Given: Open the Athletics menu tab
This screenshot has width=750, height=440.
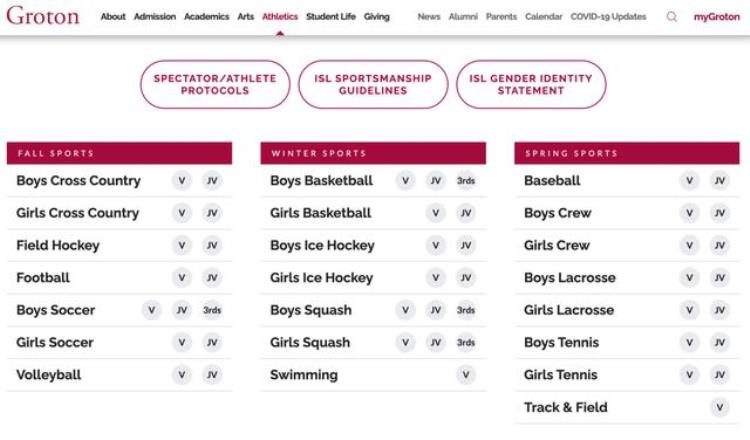Looking at the screenshot, I should pos(280,17).
